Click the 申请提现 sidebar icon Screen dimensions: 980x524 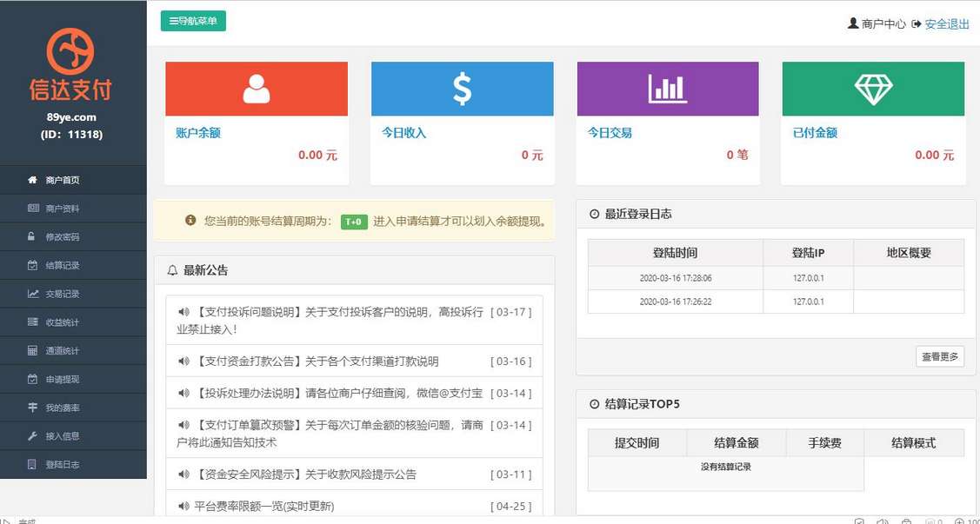pos(32,379)
